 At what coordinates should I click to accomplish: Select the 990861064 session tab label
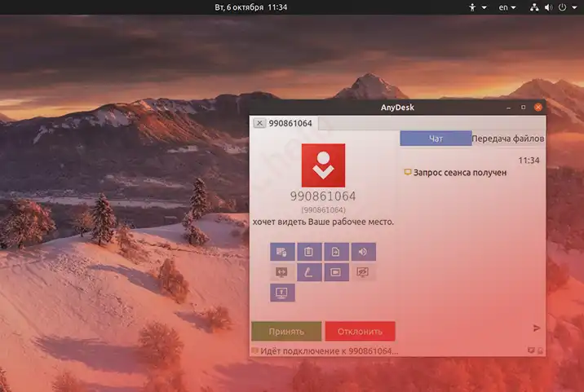[290, 123]
